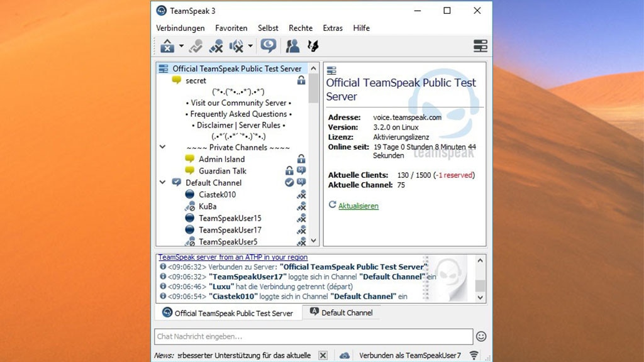This screenshot has width=644, height=362.
Task: Open the chat bubble toolbar icon
Action: click(269, 45)
